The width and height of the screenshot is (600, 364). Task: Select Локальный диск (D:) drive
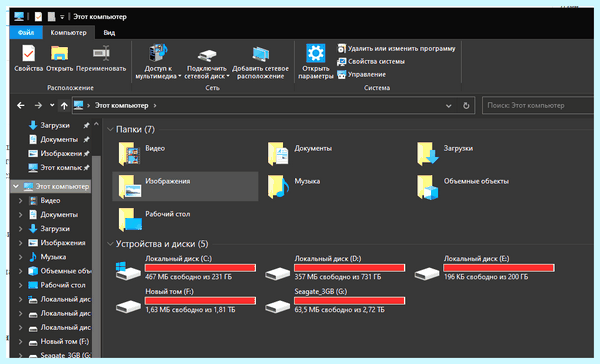click(334, 268)
